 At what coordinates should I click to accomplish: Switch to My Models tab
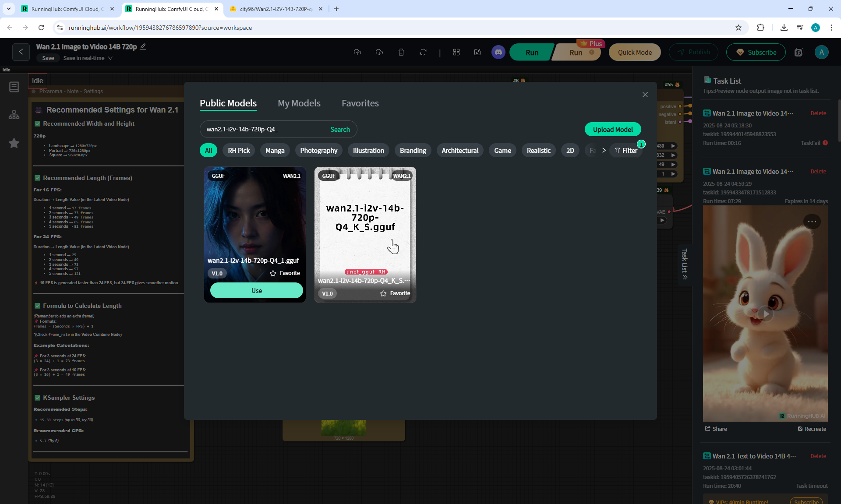[299, 103]
